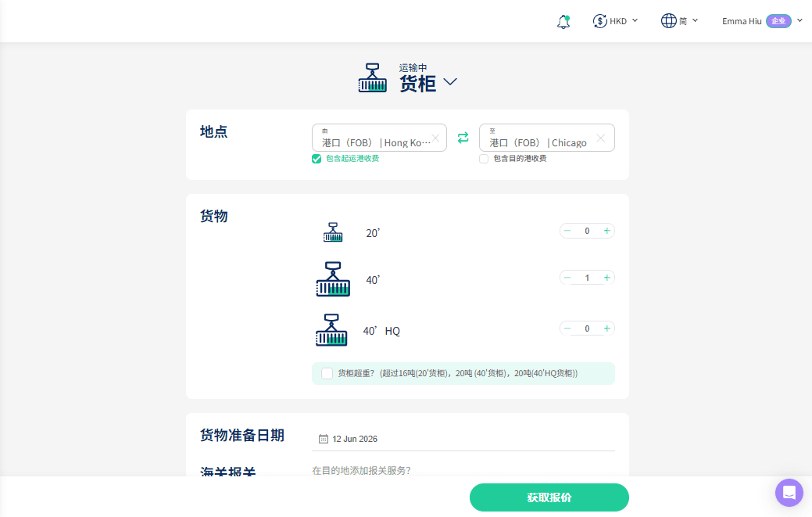Click the 40' HQ quantity value field
The height and width of the screenshot is (517, 812).
pos(587,329)
